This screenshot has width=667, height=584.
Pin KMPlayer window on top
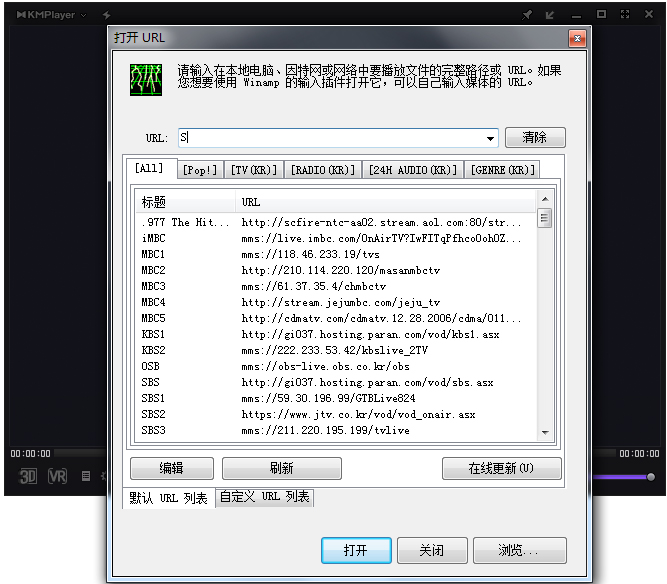coord(527,15)
